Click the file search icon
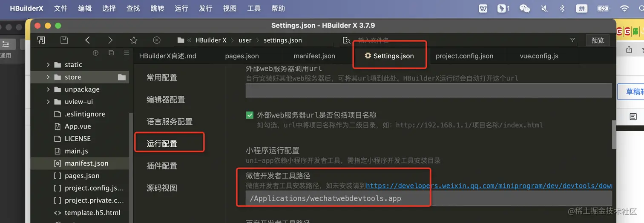This screenshot has height=223, width=644. click(x=346, y=40)
